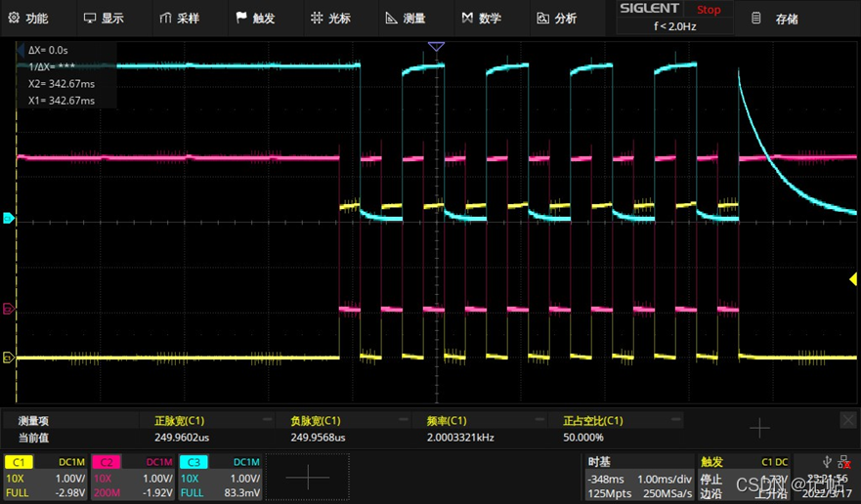
Task: Close the measurement panel with the X
Action: pyautogui.click(x=848, y=421)
